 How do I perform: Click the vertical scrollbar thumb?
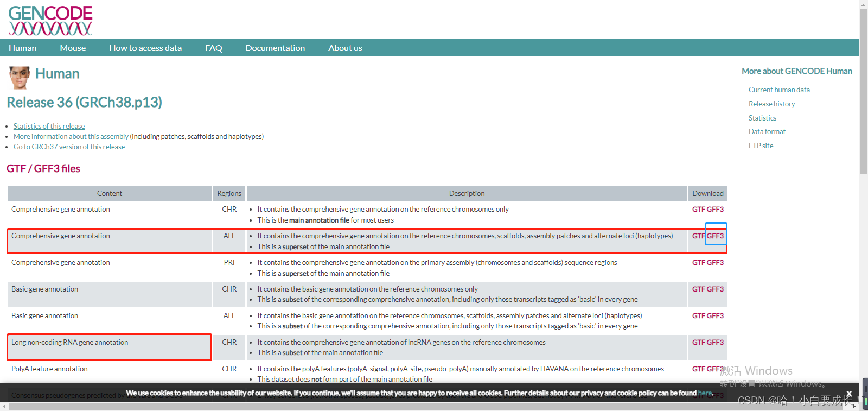863,91
